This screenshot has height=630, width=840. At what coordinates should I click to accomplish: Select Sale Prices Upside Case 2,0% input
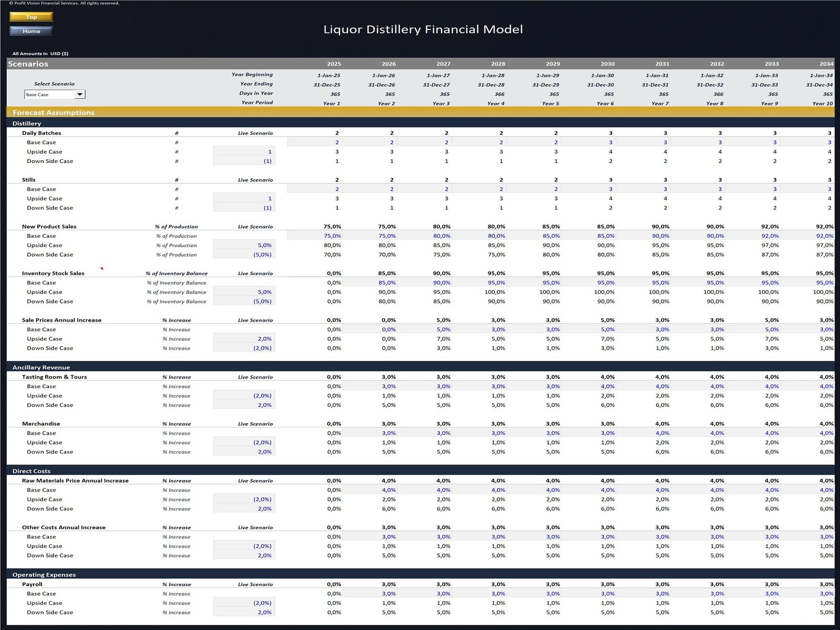[244, 339]
